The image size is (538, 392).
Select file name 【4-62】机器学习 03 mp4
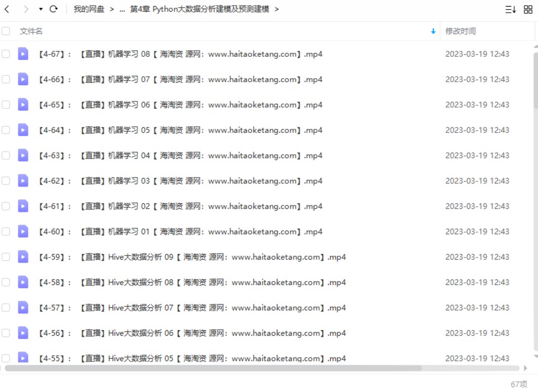click(x=180, y=181)
